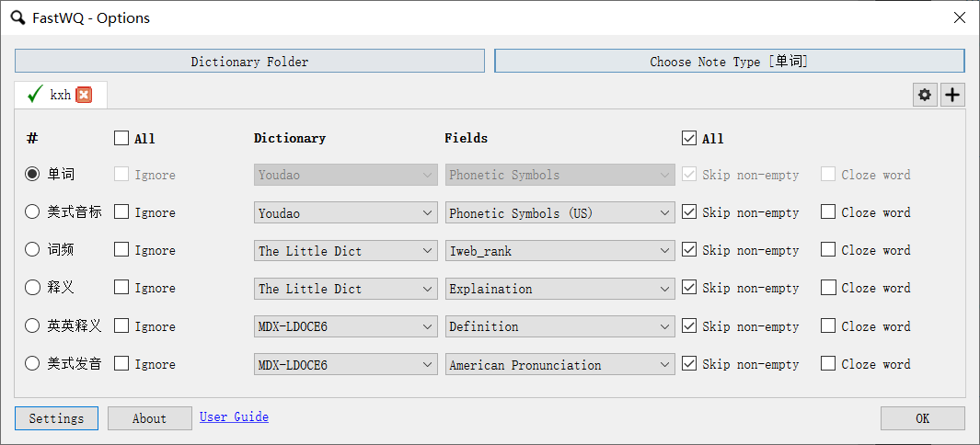Add a new tab with plus icon

951,95
